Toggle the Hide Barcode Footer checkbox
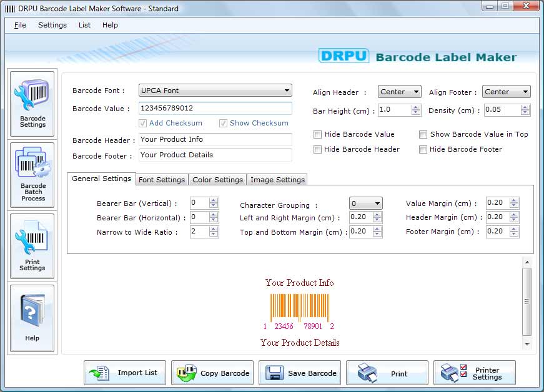The image size is (544, 392). pos(423,149)
